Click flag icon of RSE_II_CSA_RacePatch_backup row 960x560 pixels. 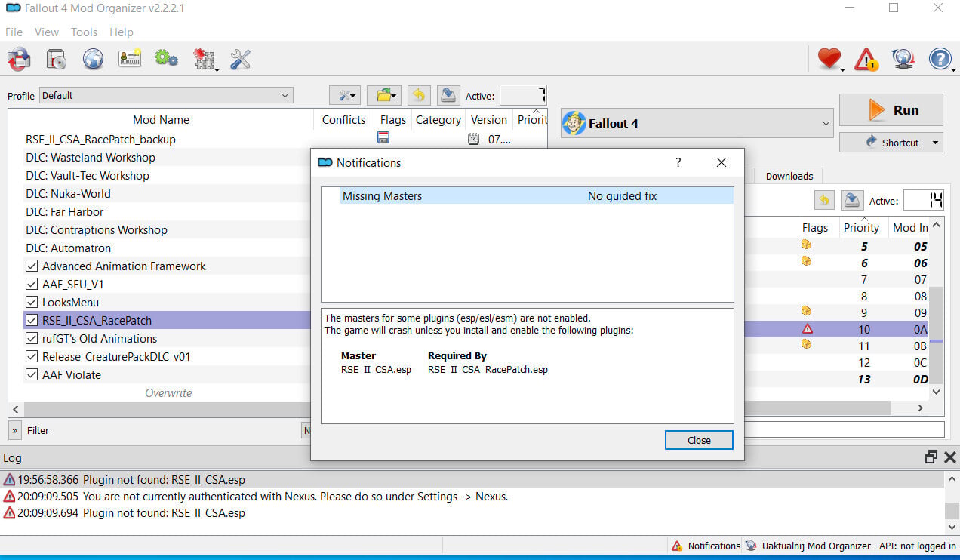383,138
